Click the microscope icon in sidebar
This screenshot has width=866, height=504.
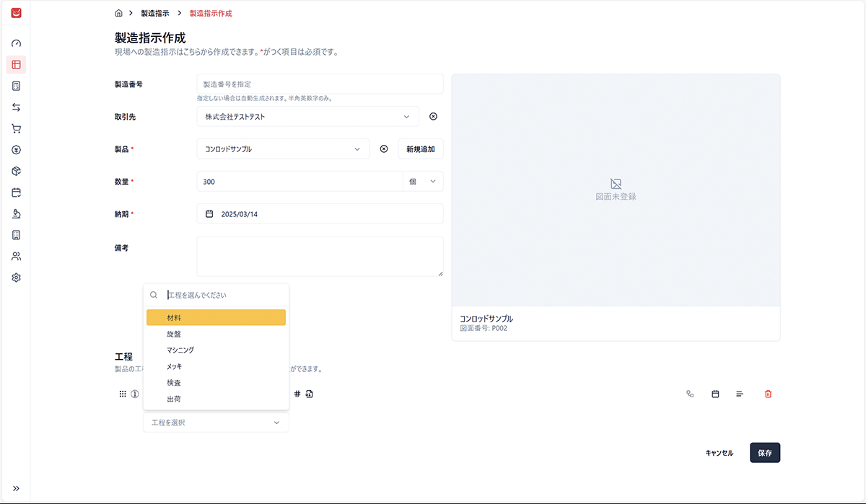(x=16, y=214)
